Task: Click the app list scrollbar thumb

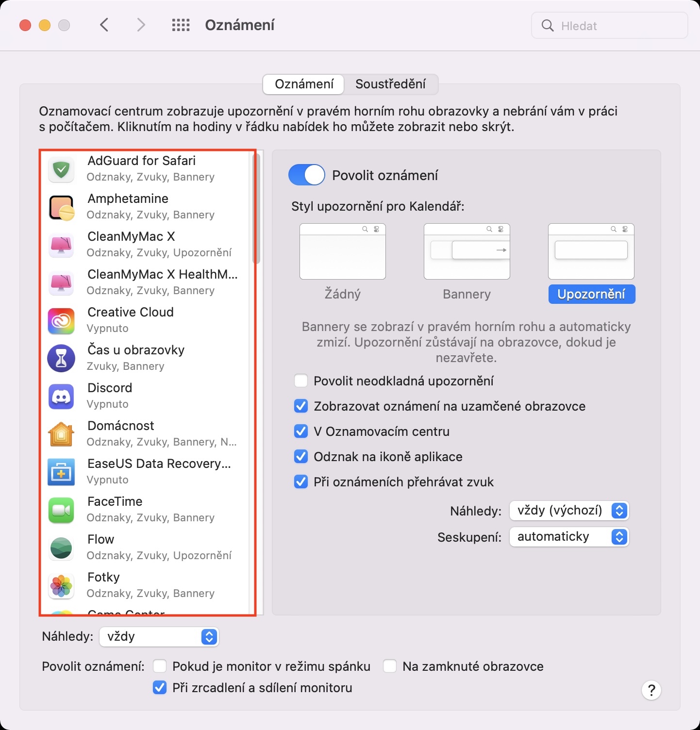Action: [x=256, y=209]
